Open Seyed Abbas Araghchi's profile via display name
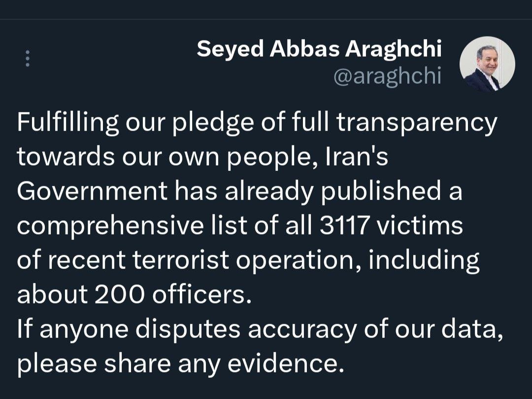532x399 pixels. (x=319, y=49)
